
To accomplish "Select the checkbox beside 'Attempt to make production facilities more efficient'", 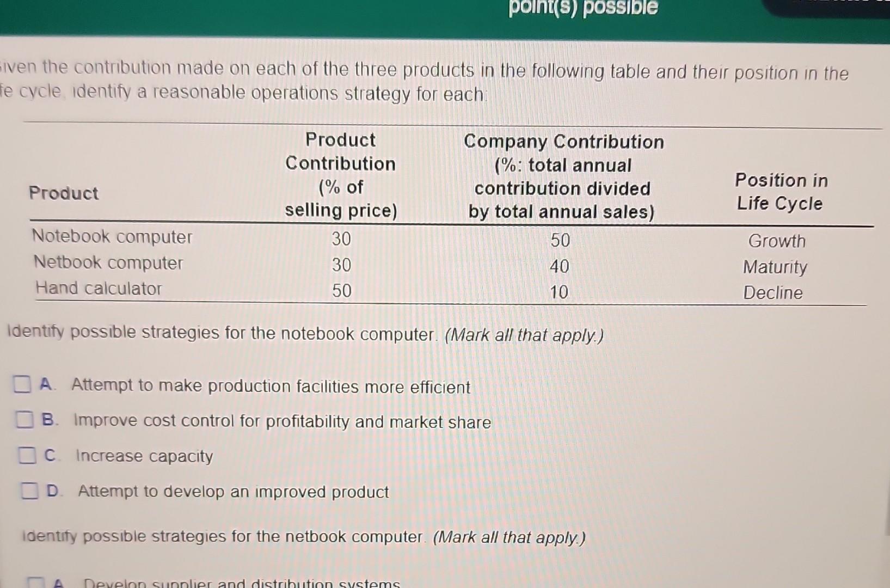I will pyautogui.click(x=22, y=385).
